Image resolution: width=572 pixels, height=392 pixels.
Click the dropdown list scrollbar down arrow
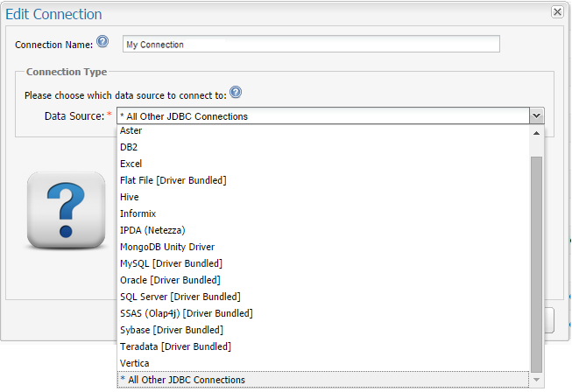pos(537,380)
